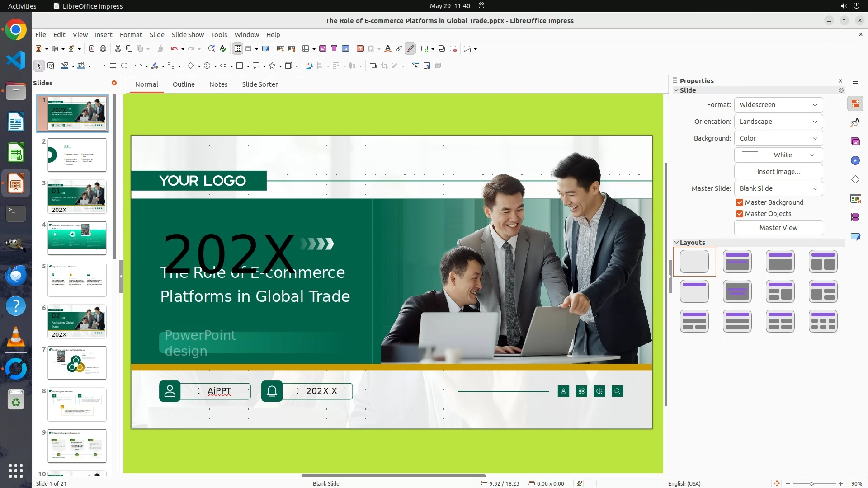Open the Master Slide dropdown
Image resolution: width=868 pixels, height=488 pixels.
778,188
